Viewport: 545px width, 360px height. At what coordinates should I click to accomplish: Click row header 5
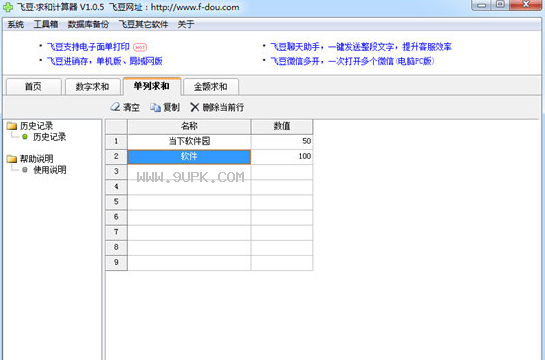coord(116,202)
